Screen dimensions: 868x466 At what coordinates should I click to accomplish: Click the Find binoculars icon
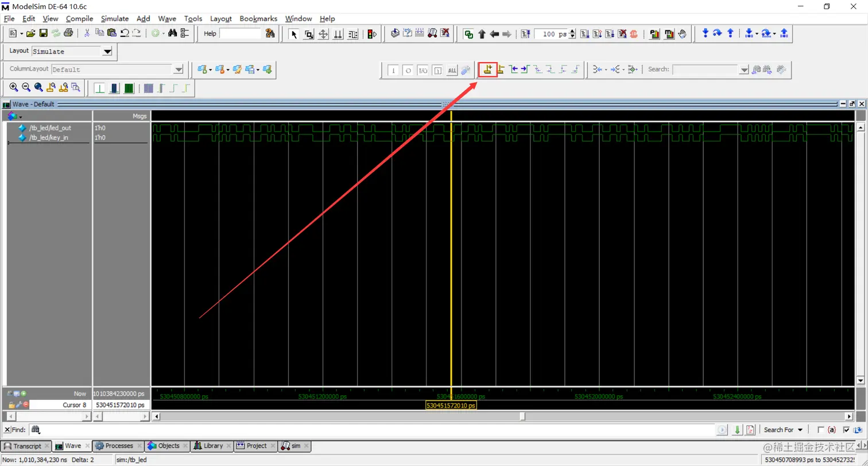[x=172, y=34]
